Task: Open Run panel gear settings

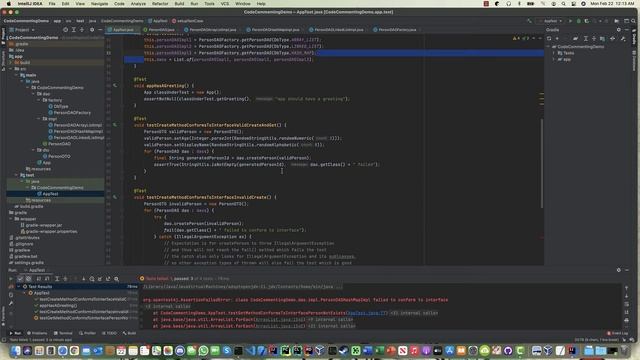Action: coord(619,270)
